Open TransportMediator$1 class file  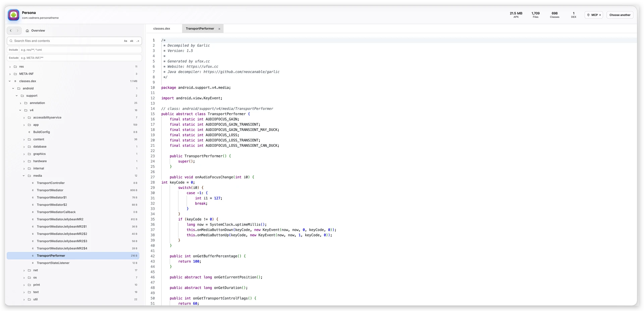pyautogui.click(x=73, y=197)
